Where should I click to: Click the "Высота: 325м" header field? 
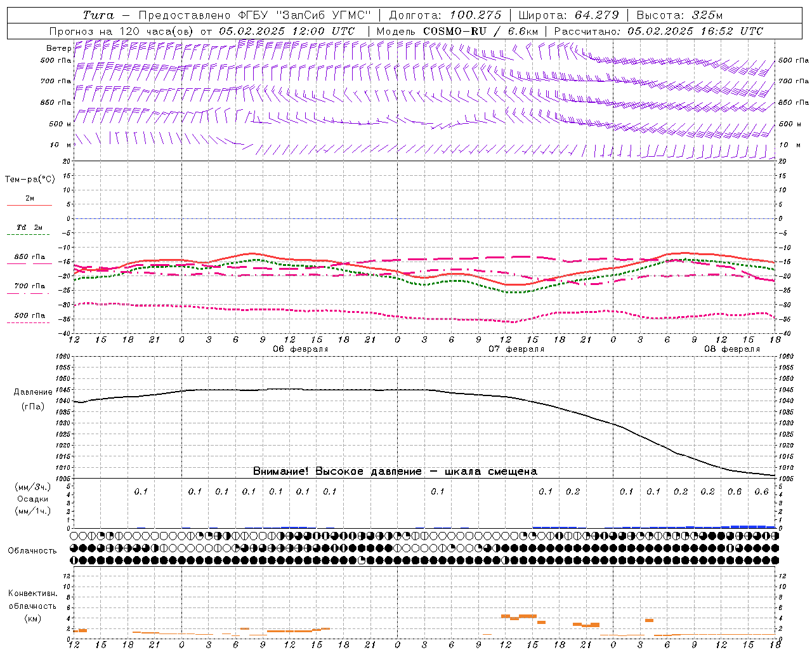click(x=679, y=15)
